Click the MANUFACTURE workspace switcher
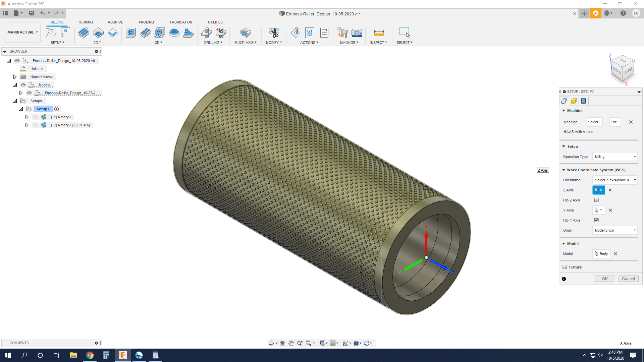This screenshot has height=362, width=644. point(22,32)
